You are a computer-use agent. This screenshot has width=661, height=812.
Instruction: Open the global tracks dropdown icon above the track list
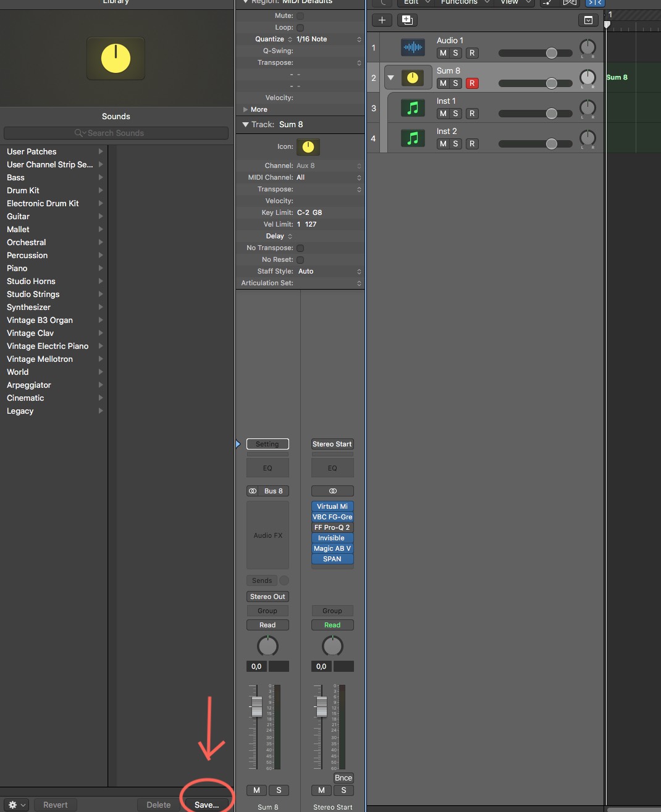pos(588,20)
